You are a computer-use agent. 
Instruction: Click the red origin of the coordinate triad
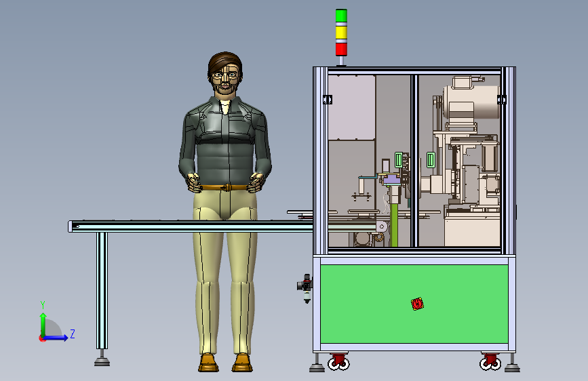(42, 338)
